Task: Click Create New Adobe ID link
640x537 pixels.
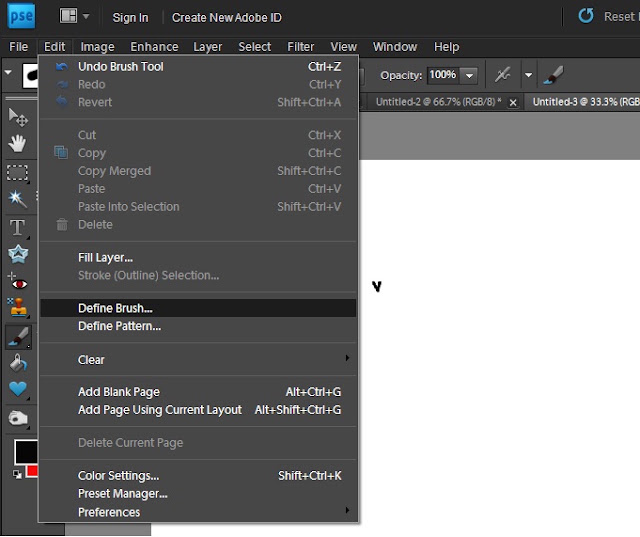Action: pos(227,18)
